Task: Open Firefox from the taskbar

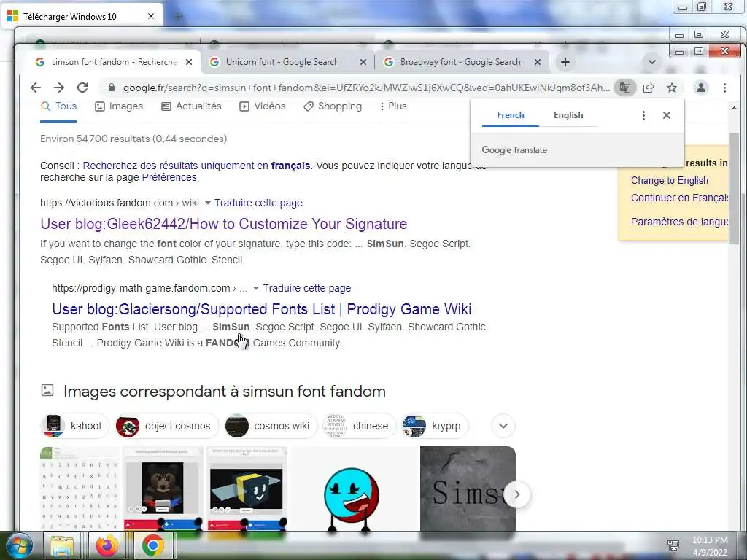Action: point(107,545)
